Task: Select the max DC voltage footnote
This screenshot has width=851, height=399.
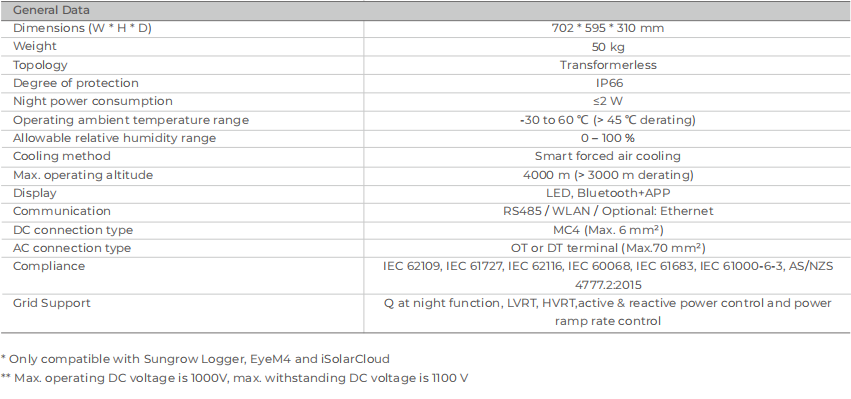Action: click(234, 378)
